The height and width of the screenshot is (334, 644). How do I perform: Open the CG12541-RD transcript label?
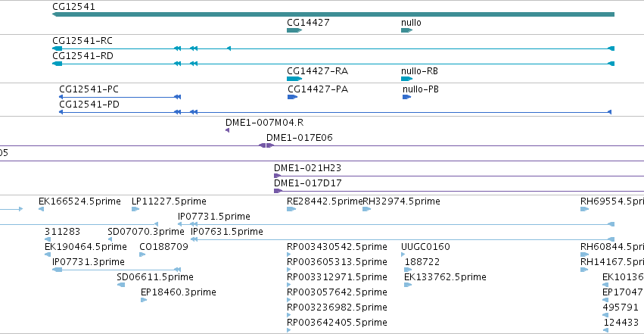(x=83, y=56)
